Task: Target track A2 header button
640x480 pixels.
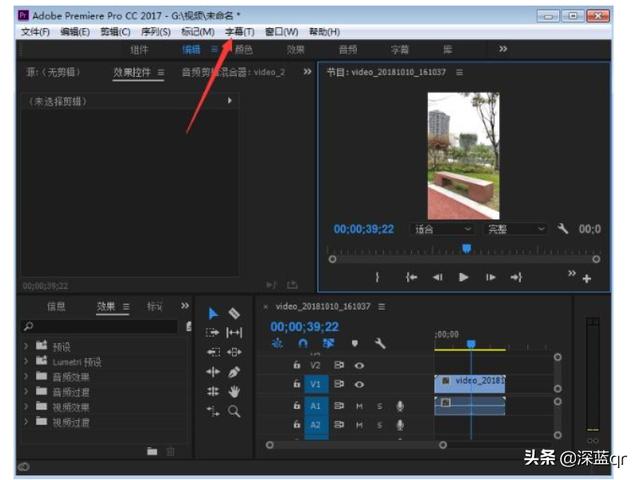Action: (x=316, y=425)
